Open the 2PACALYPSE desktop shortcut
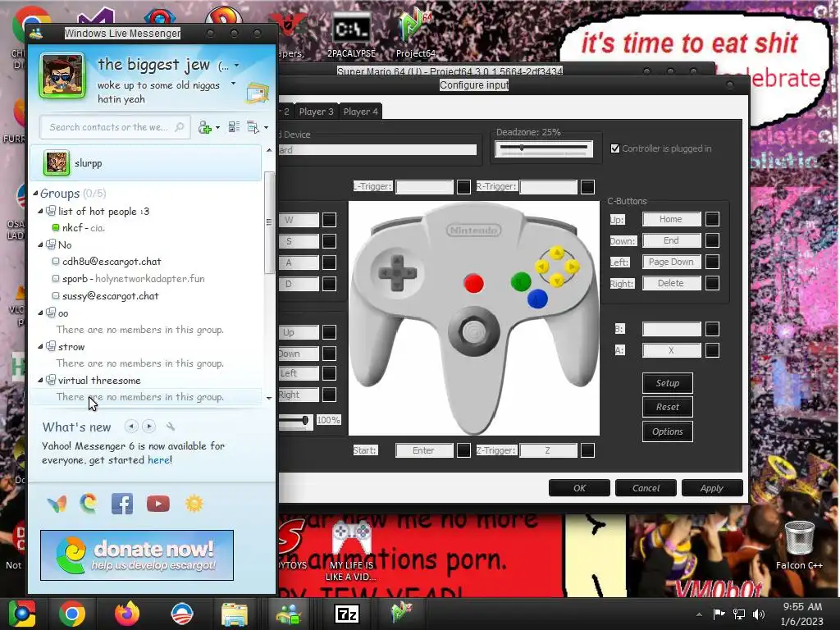 (x=351, y=33)
